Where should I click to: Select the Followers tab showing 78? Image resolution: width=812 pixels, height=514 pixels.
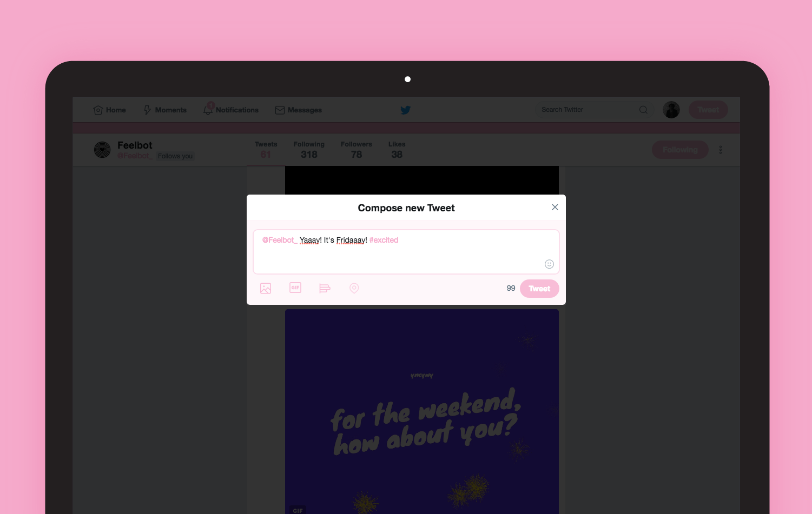tap(356, 150)
